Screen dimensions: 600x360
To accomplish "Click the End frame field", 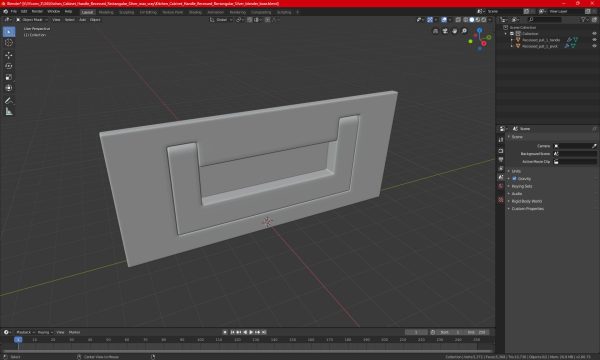I will [x=477, y=332].
